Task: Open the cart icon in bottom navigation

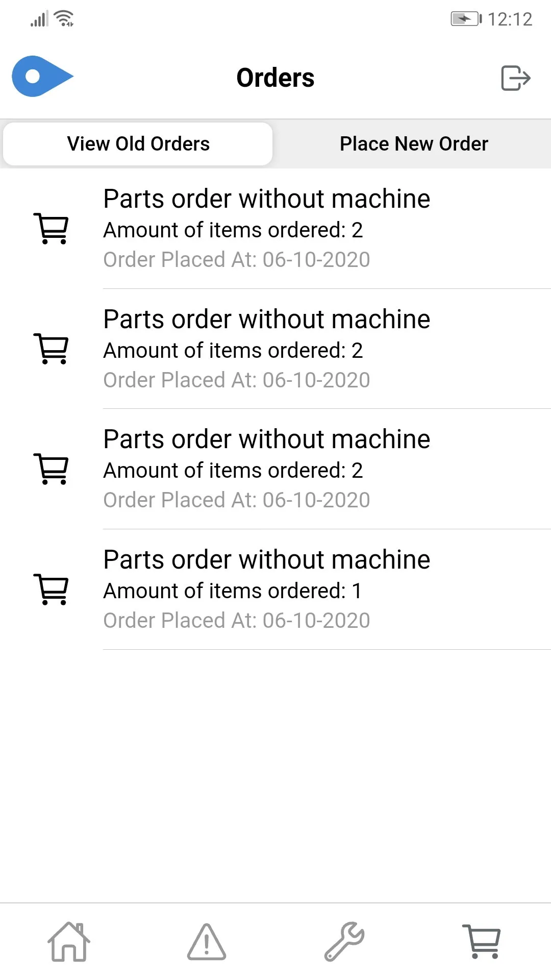Action: click(x=482, y=942)
